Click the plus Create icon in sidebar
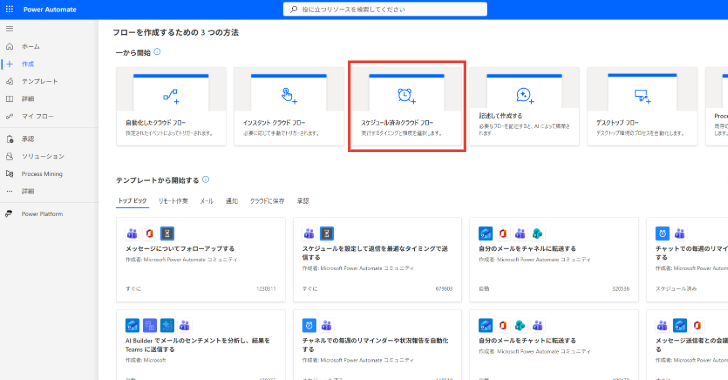Screen dimensions: 728x380 coord(9,64)
